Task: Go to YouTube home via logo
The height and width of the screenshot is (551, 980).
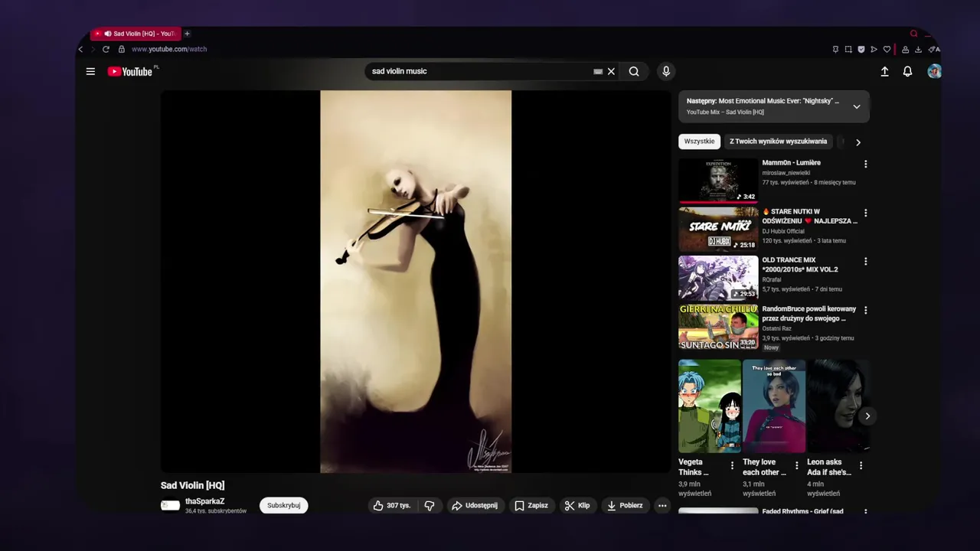Action: (132, 71)
